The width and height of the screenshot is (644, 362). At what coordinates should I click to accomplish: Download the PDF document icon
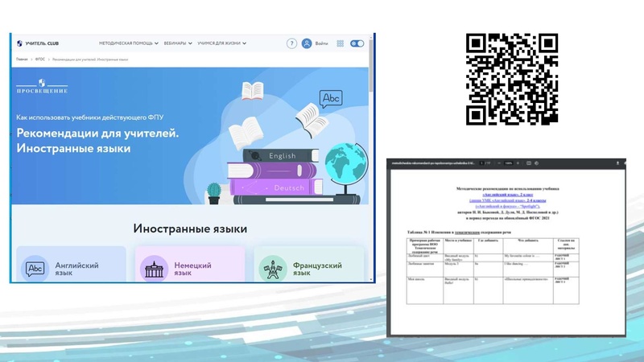tap(617, 163)
